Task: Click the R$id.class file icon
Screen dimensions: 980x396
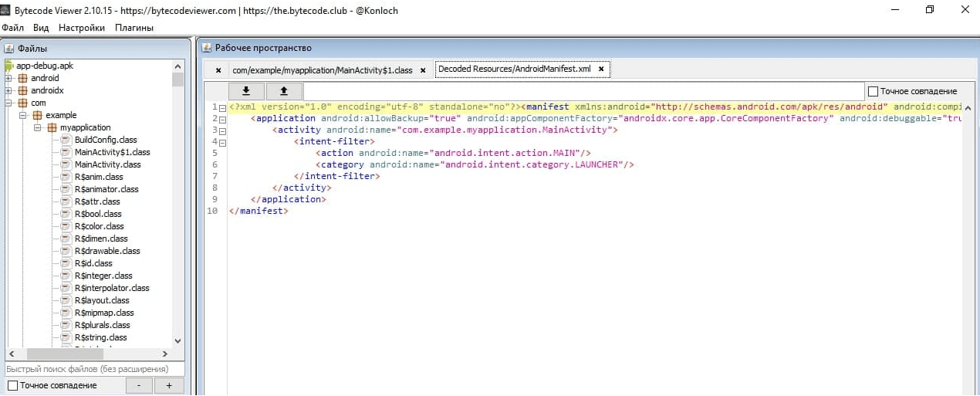Action: (66, 263)
